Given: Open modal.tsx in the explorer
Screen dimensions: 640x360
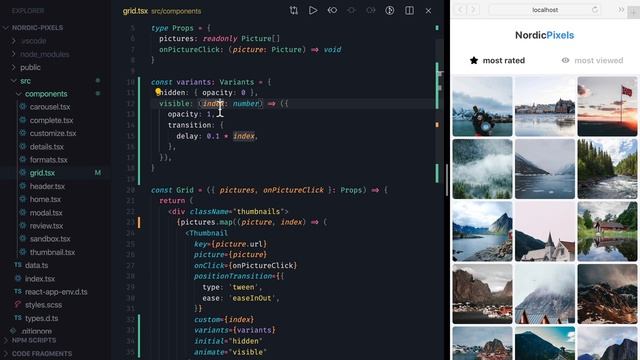Looking at the screenshot, I should click(46, 213).
